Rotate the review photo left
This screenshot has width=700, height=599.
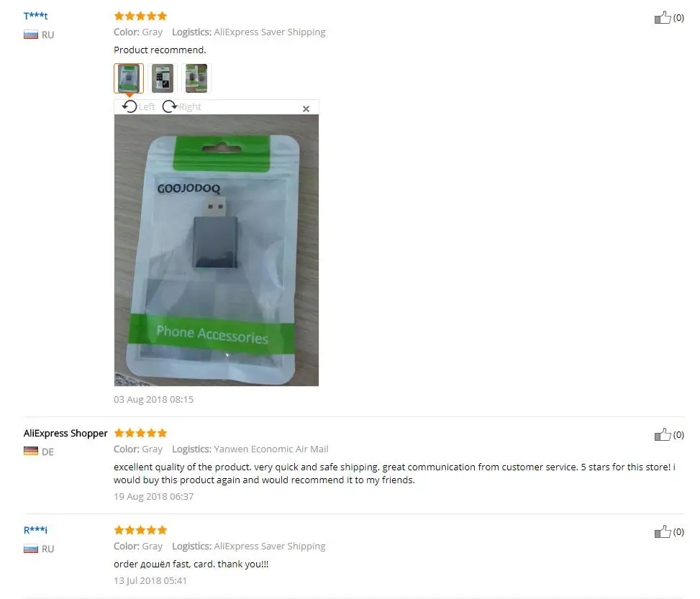pos(138,106)
